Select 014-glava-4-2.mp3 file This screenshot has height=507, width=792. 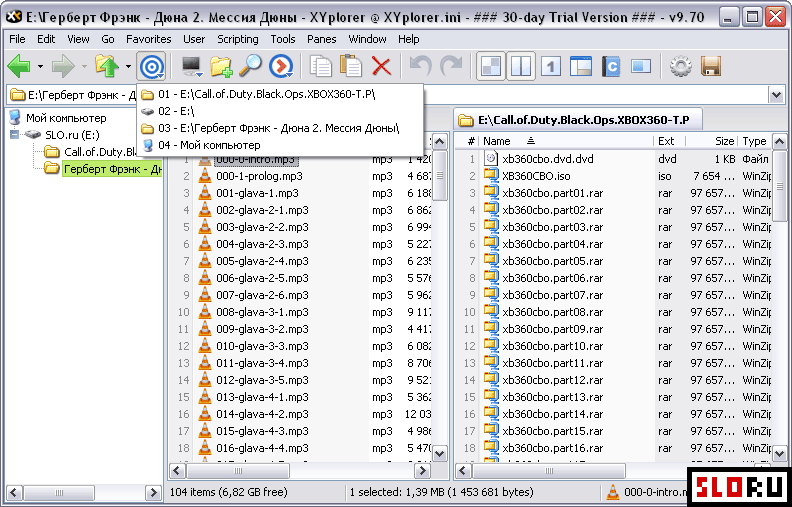(x=262, y=414)
